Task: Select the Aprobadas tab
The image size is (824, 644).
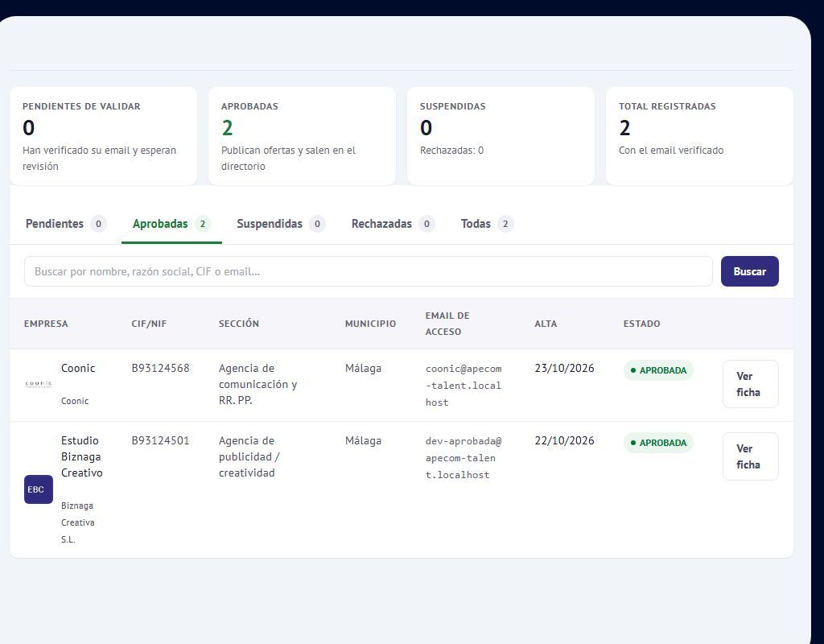Action: tap(171, 224)
